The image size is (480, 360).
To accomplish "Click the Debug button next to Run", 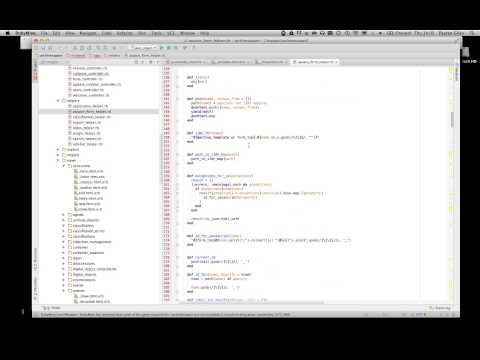I will tap(169, 48).
